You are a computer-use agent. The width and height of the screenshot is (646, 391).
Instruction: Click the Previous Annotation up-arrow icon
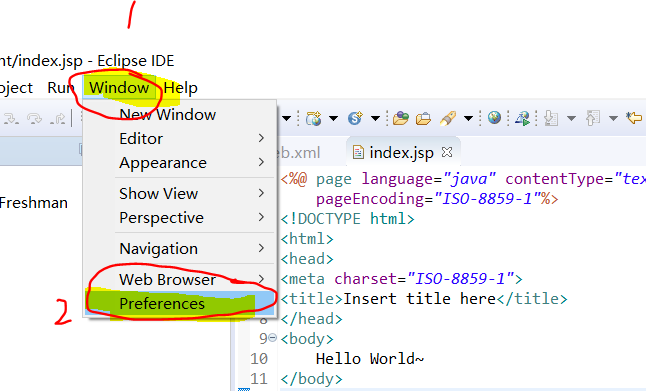point(593,118)
